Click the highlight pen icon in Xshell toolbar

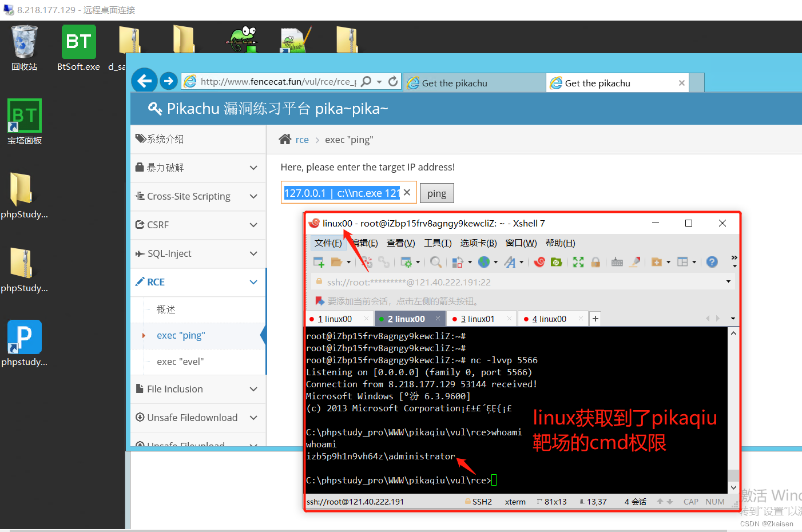(x=635, y=262)
